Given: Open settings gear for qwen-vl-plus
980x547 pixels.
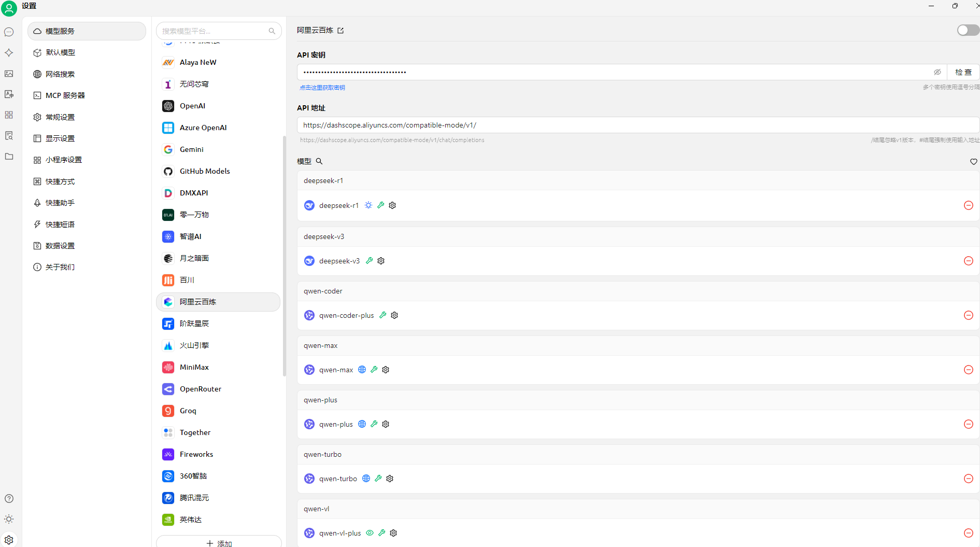Looking at the screenshot, I should [x=393, y=533].
